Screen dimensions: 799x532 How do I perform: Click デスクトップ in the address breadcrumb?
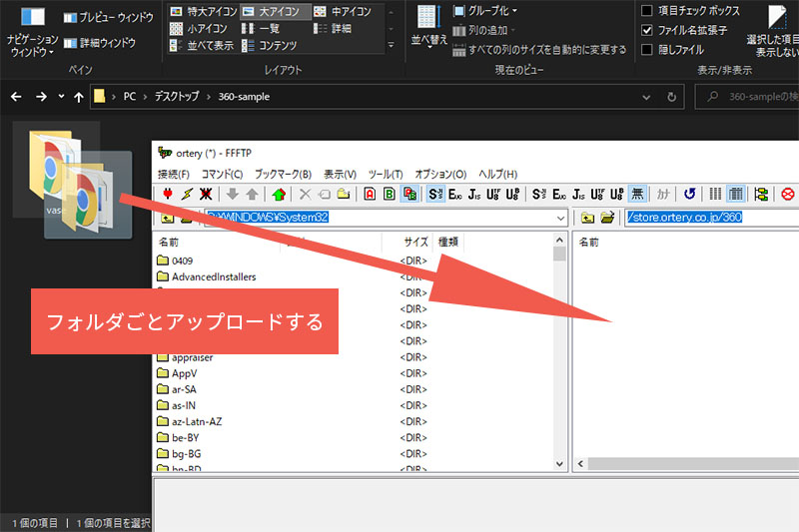[176, 97]
